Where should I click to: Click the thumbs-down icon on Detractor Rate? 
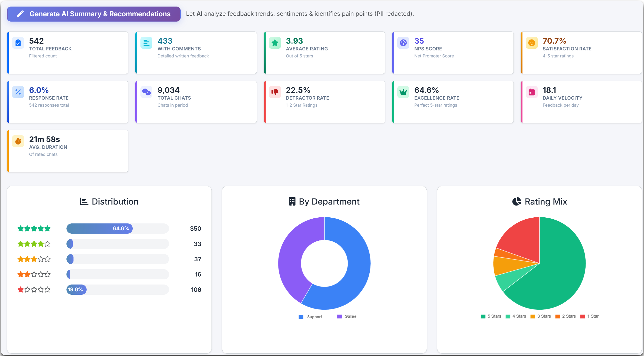[275, 92]
